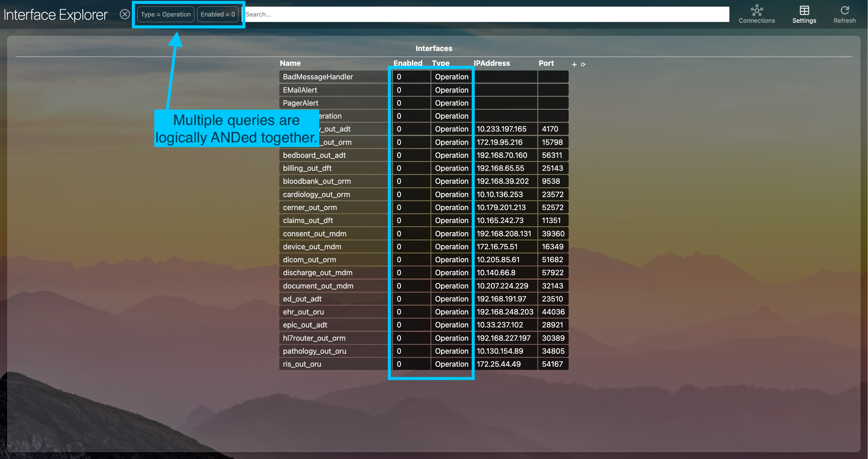Click IP address 10.33.237.102 of epic_out_adt
The image size is (868, 459).
pos(500,325)
